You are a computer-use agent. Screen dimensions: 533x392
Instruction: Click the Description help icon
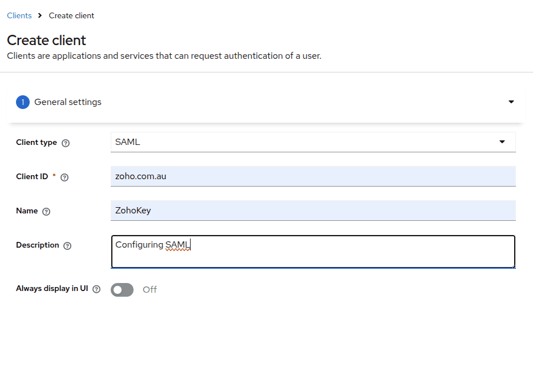(x=67, y=246)
